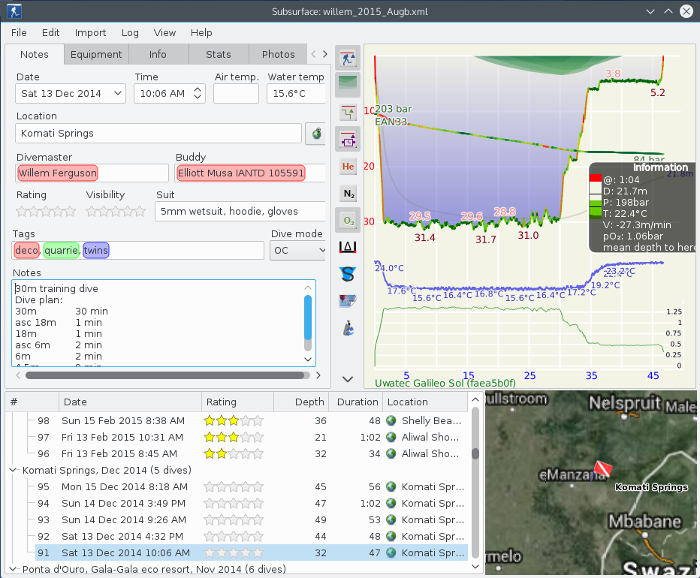This screenshot has width=700, height=578.
Task: Open the Date dropdown calendar
Action: (x=118, y=94)
